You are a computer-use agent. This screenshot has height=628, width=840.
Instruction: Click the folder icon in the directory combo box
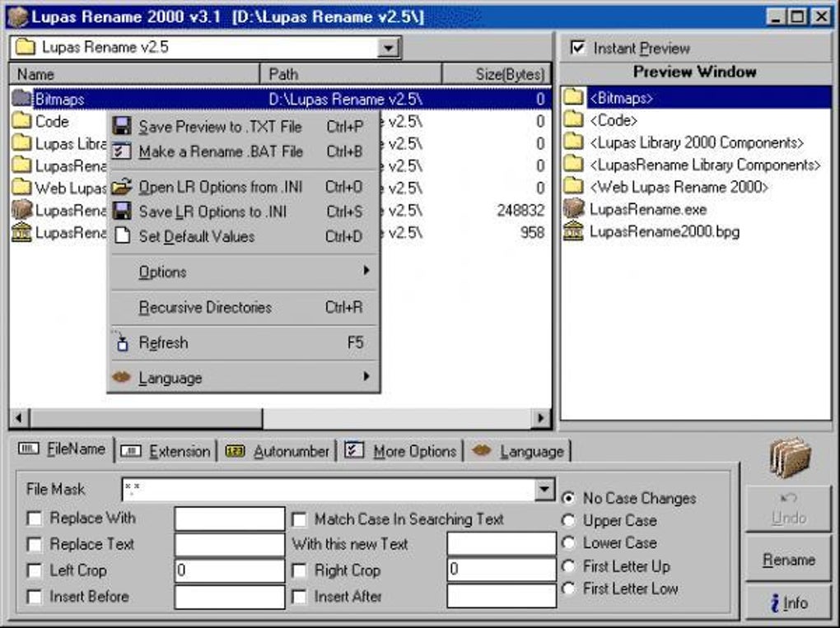[x=25, y=47]
